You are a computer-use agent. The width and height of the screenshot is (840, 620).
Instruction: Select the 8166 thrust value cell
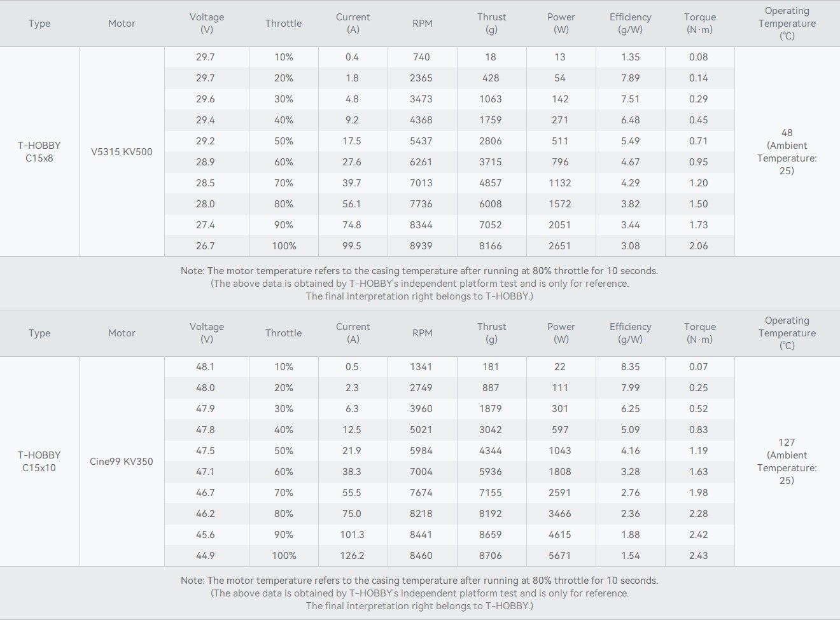pyautogui.click(x=491, y=245)
